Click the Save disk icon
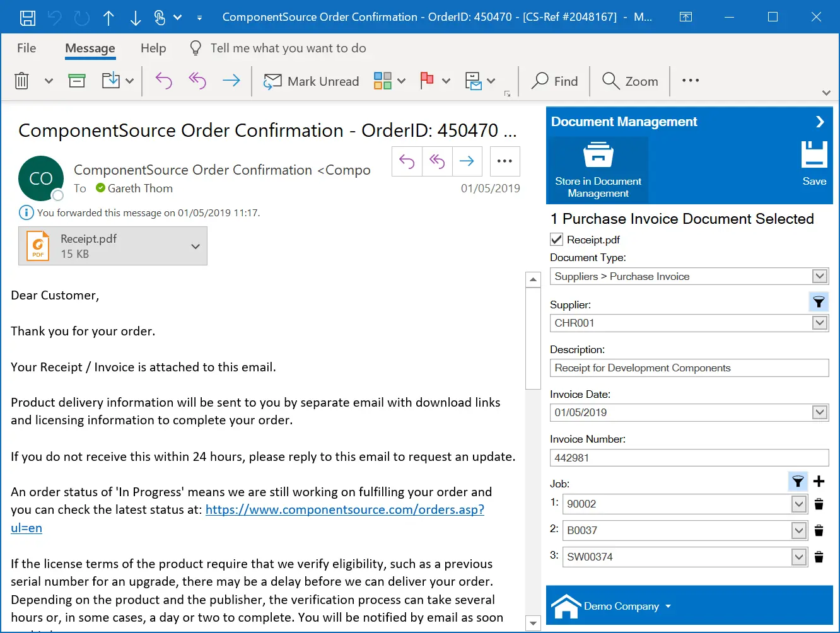 pyautogui.click(x=814, y=155)
